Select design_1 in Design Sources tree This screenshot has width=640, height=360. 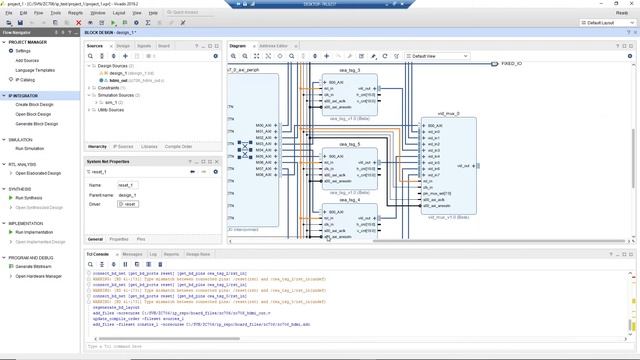click(118, 73)
